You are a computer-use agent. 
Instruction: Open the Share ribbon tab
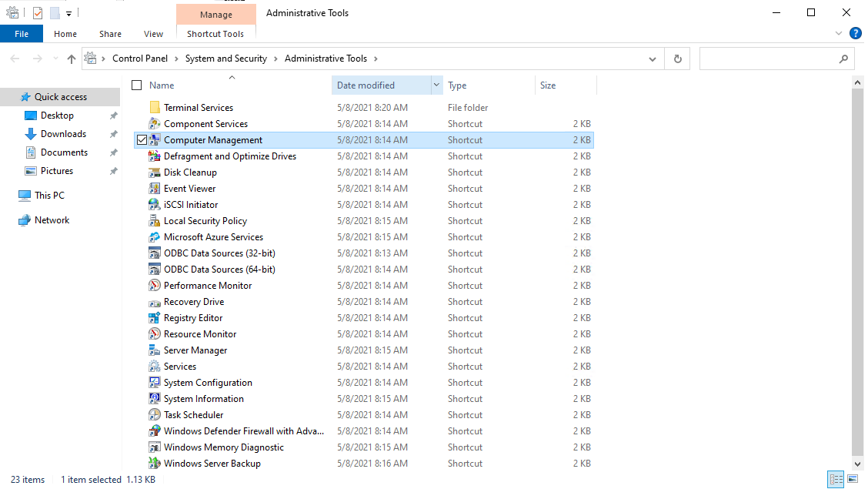110,34
